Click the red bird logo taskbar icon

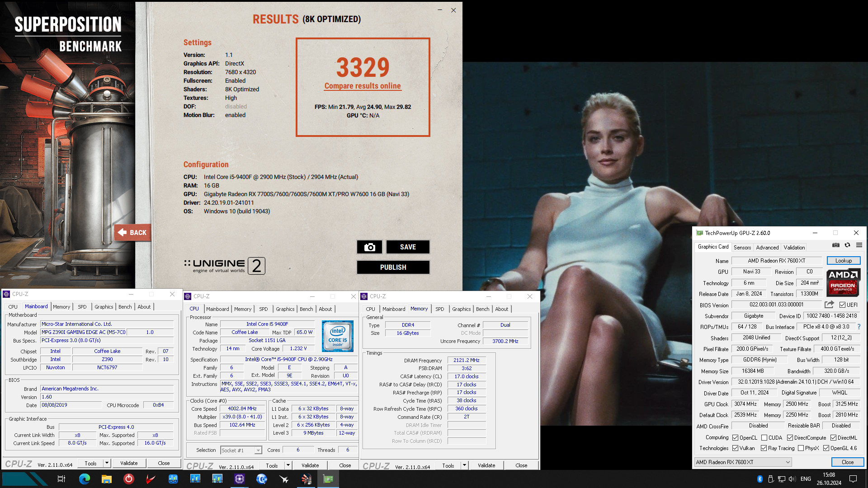point(151,479)
